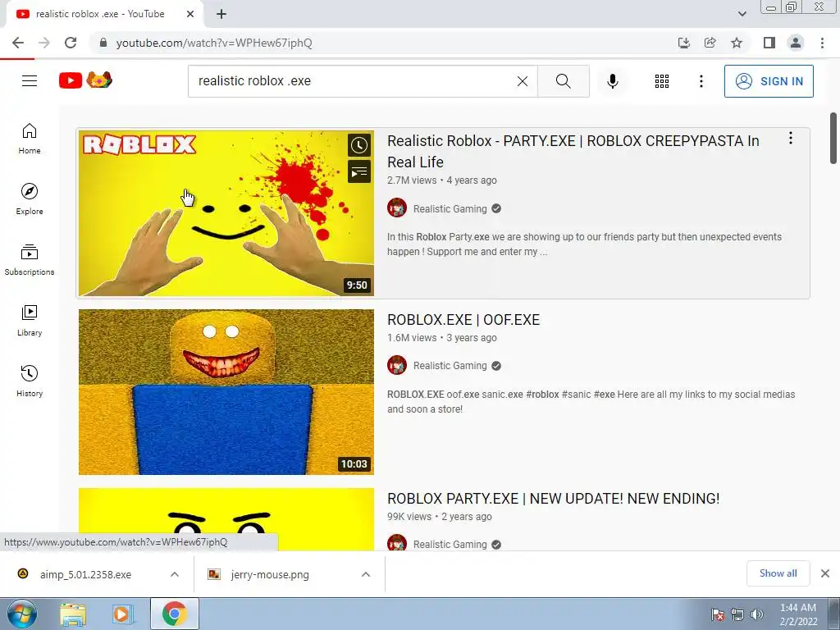Click Show all downloads
The height and width of the screenshot is (630, 840).
(778, 573)
